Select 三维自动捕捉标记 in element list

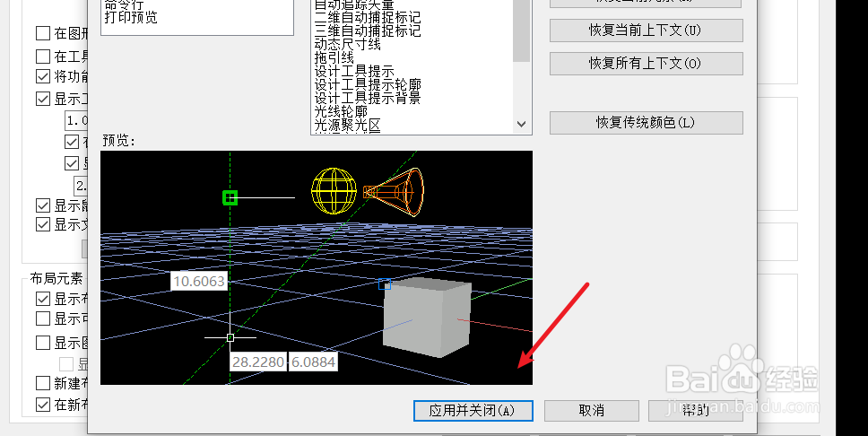[x=368, y=31]
